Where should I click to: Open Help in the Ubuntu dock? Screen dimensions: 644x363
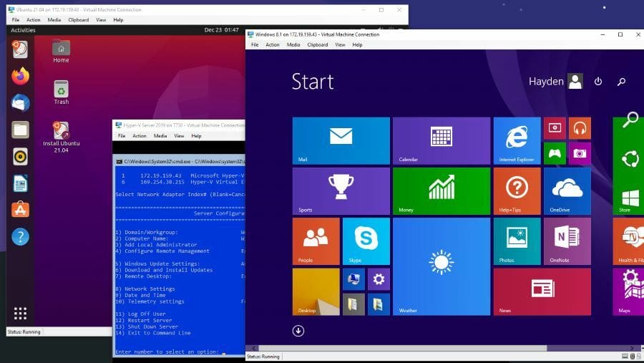20,237
